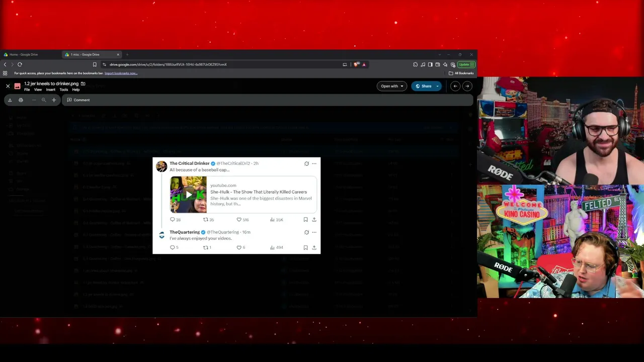This screenshot has width=644, height=362.
Task: Open the Brave Shields lion icon
Action: pyautogui.click(x=357, y=64)
